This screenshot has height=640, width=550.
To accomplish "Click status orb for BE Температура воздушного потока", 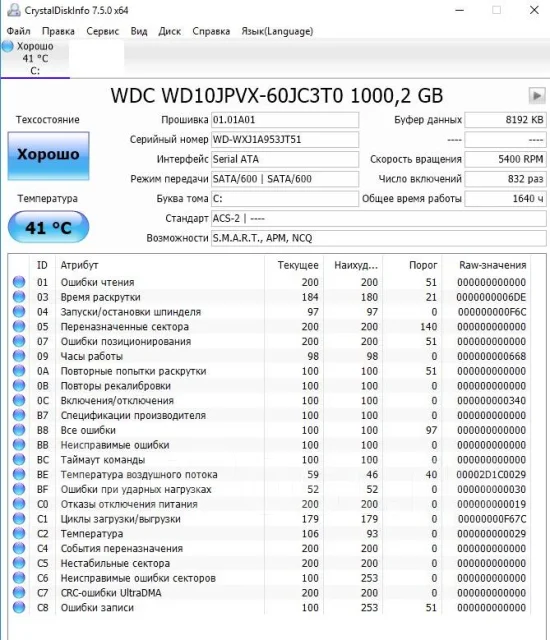I will [x=19, y=474].
